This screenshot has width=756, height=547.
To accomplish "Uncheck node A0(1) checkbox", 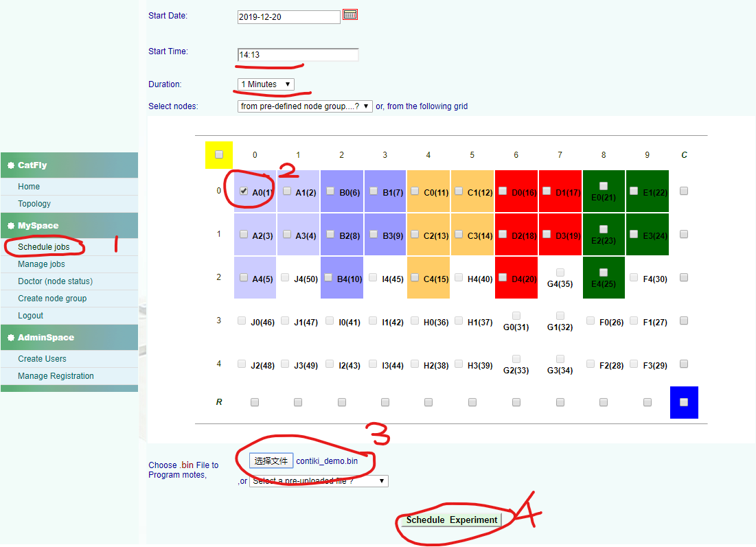I will (244, 191).
